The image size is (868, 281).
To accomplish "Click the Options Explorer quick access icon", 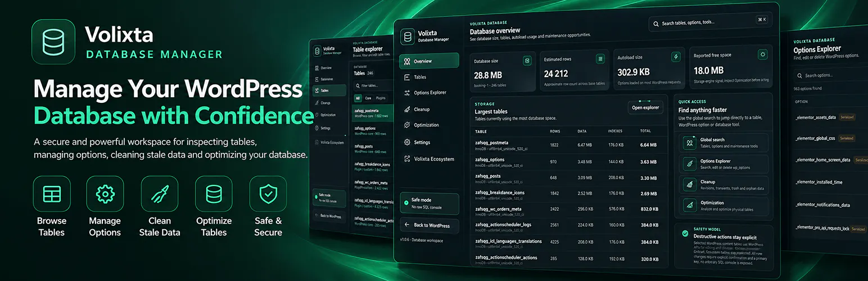I will [689, 164].
